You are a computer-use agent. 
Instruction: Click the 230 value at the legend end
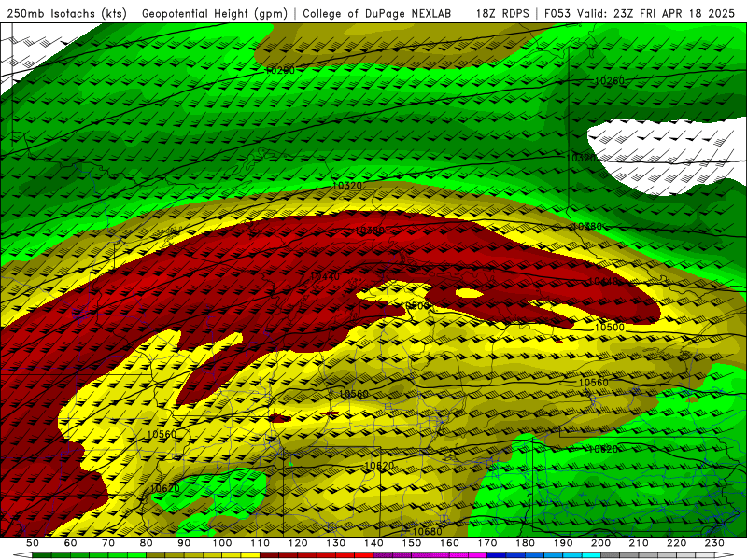point(714,543)
